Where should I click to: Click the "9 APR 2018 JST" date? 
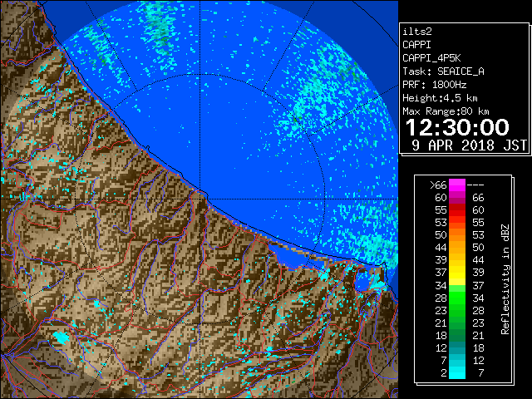[469, 145]
